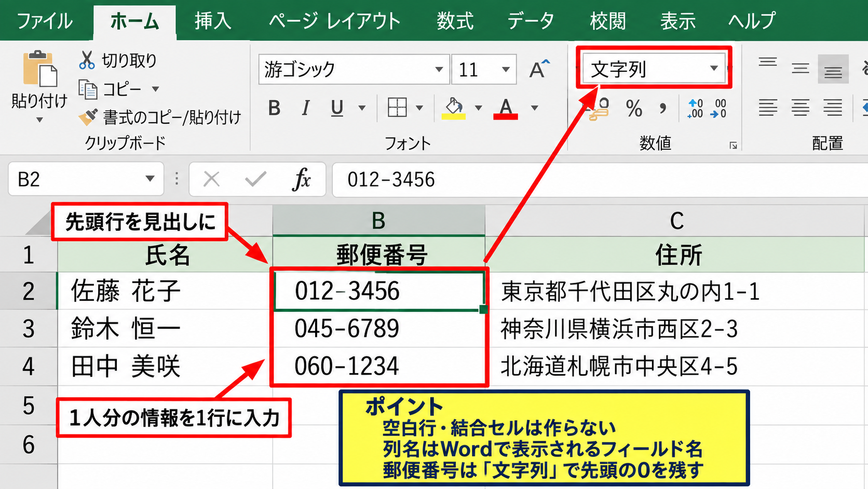868x489 pixels.
Task: Click the Percent style icon
Action: [634, 109]
